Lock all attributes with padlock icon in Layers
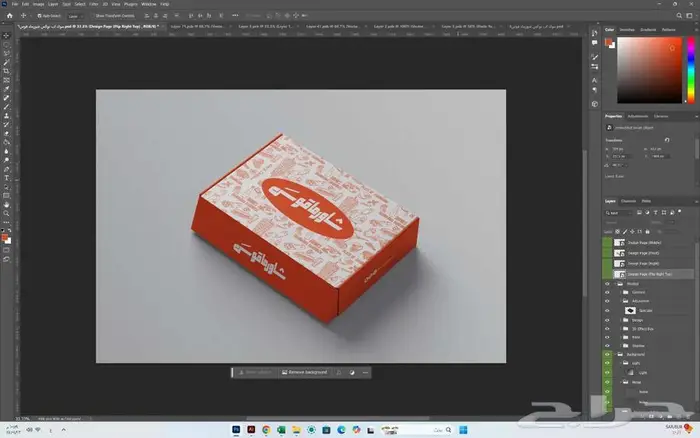The height and width of the screenshot is (438, 700). coord(647,232)
